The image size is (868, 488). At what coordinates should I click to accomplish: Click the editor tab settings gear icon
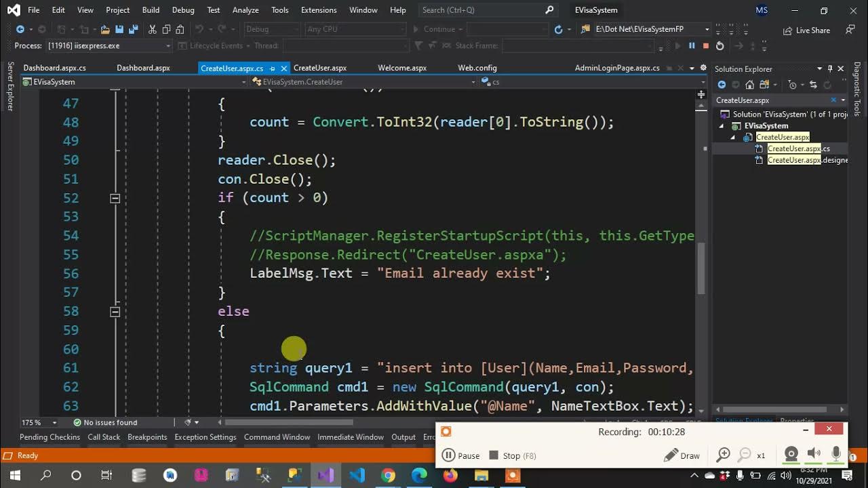click(x=703, y=68)
